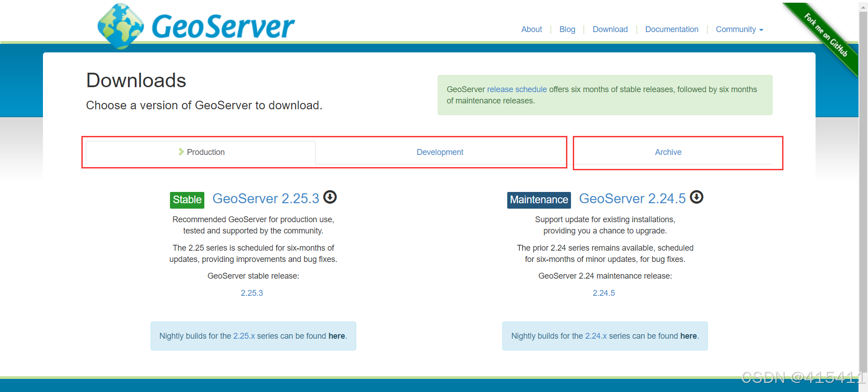Open the Download nav link
The image size is (868, 392).
(x=610, y=29)
